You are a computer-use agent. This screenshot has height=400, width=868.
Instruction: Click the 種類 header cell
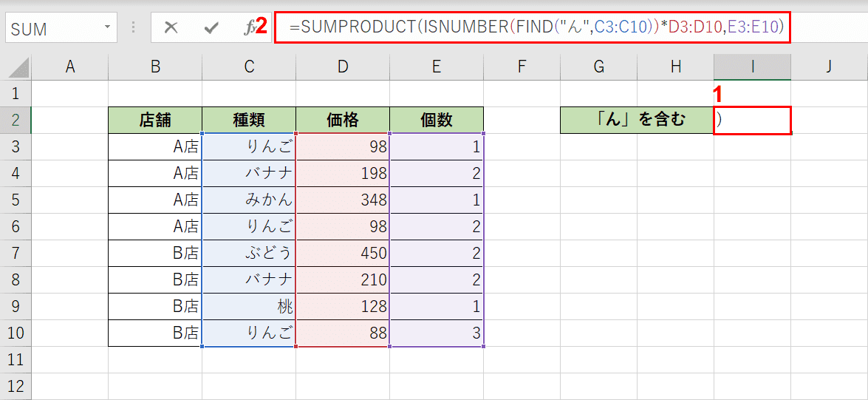coord(249,120)
